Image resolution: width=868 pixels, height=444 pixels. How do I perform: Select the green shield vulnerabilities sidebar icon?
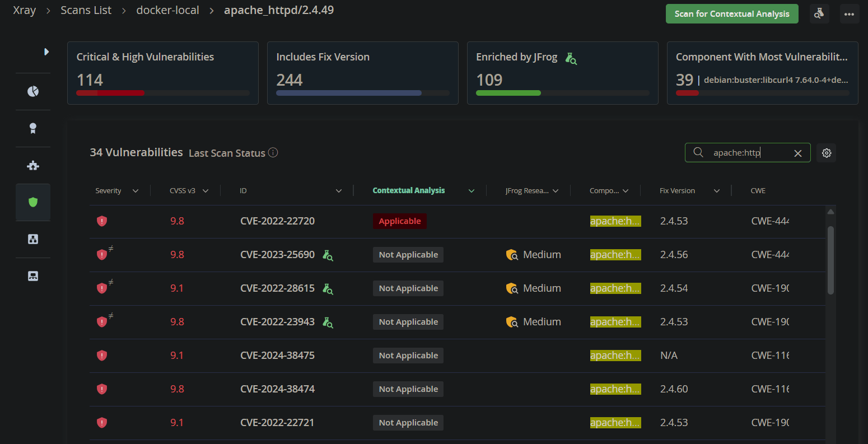[x=33, y=202]
